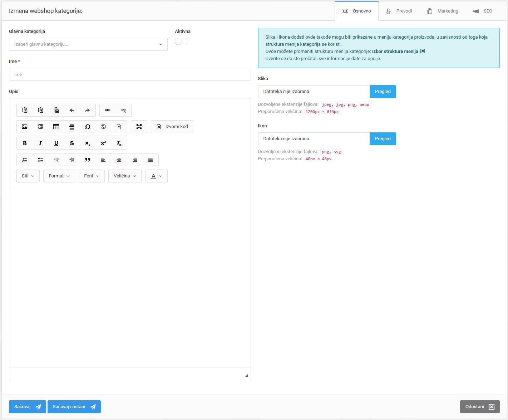Screen dimensions: 508x420
Task: Select the numbered list tool
Action: coord(25,160)
